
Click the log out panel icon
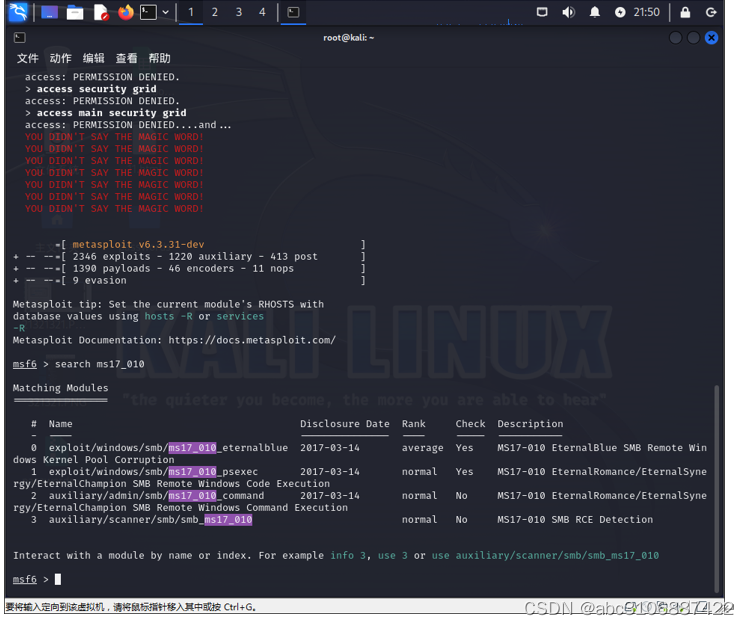click(711, 12)
